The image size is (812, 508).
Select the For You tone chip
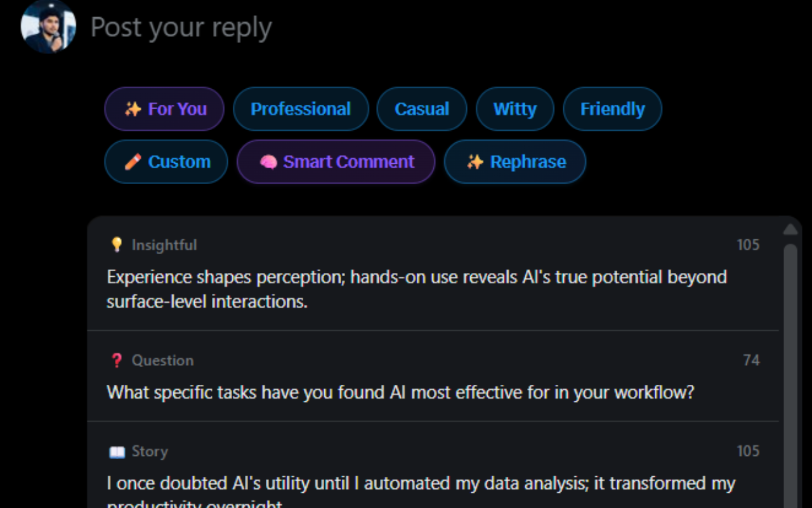click(164, 109)
